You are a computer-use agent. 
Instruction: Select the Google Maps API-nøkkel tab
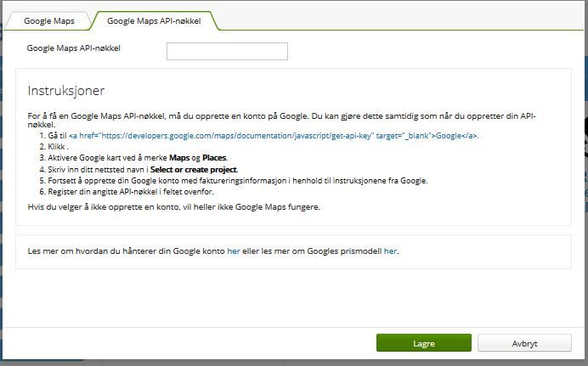pyautogui.click(x=154, y=21)
